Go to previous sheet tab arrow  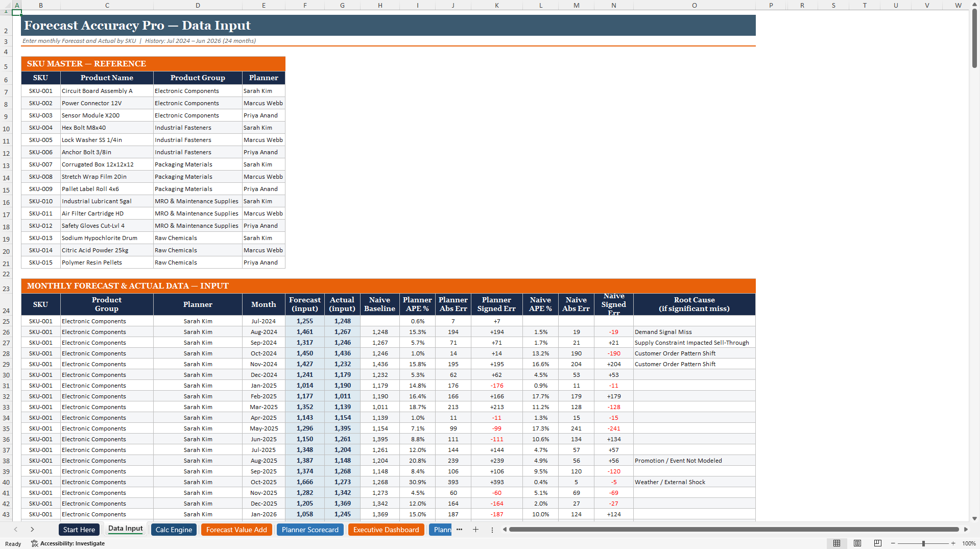16,530
